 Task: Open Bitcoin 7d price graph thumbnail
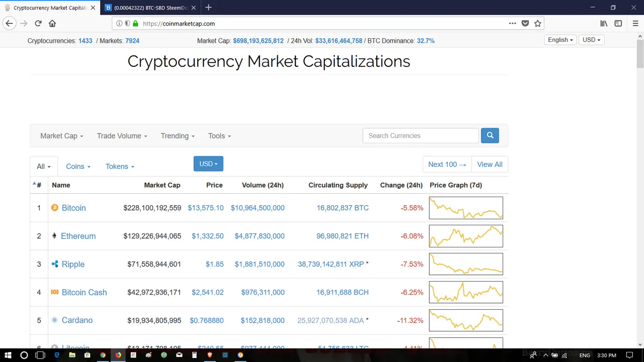tap(466, 208)
